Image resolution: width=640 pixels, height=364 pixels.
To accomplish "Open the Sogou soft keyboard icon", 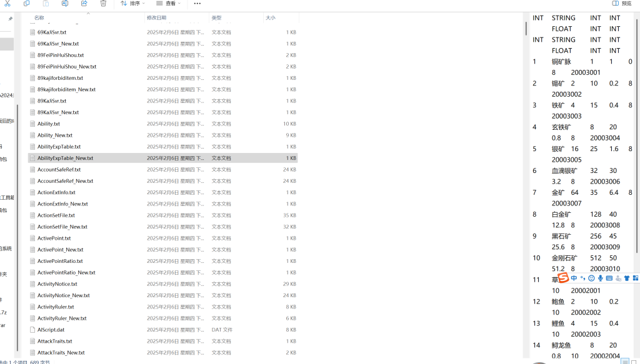I will [609, 278].
